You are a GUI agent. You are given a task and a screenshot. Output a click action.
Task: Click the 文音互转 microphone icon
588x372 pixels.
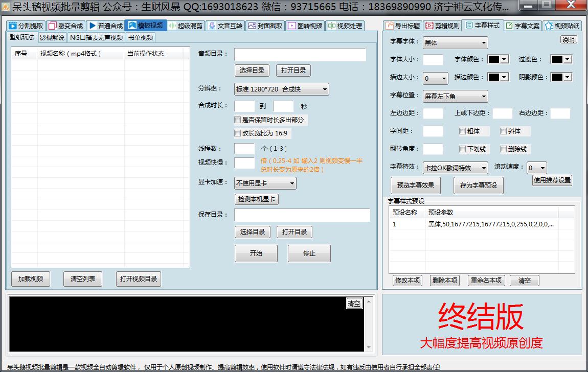click(212, 26)
